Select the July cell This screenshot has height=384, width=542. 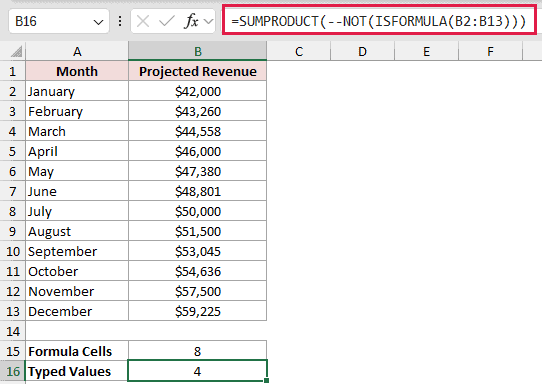pyautogui.click(x=77, y=211)
